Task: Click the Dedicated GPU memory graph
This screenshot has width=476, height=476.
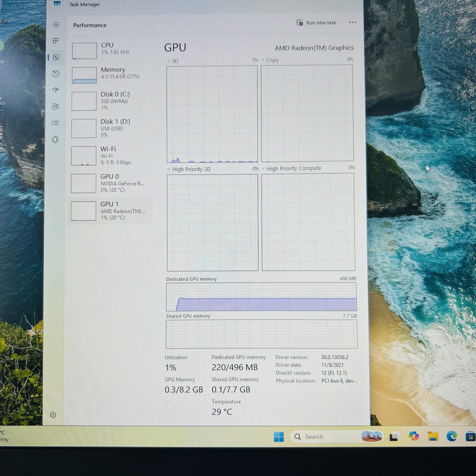Action: 262,297
